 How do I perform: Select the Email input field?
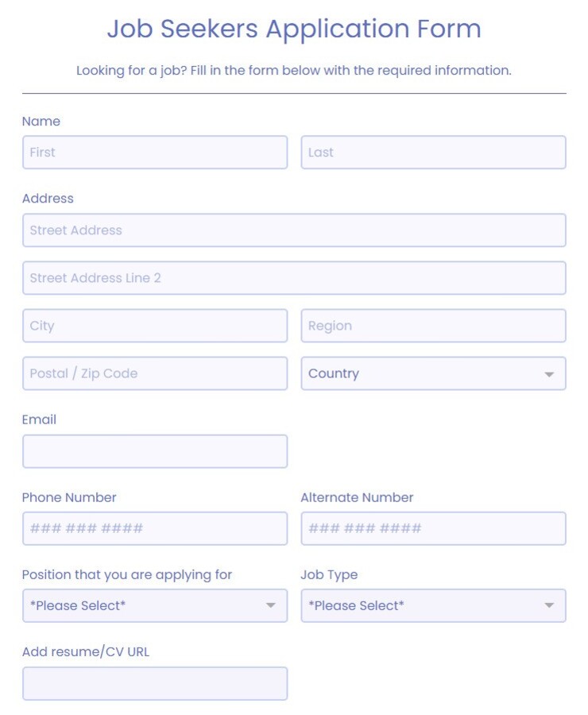point(155,450)
